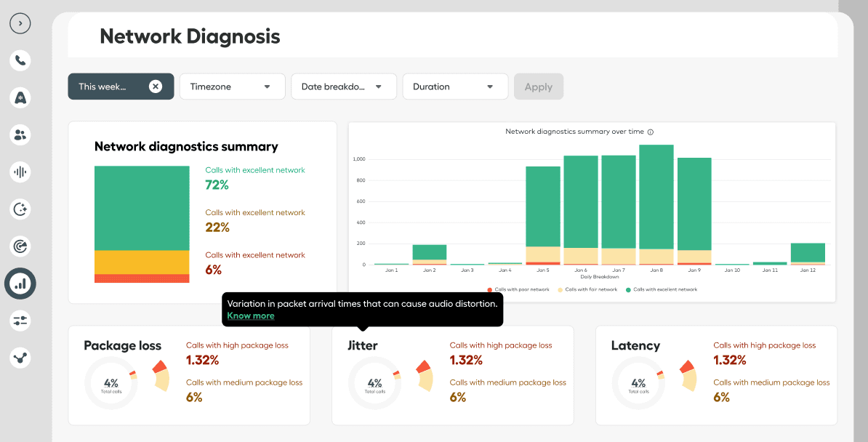868x442 pixels.
Task: Open the voice waveform icon in sidebar
Action: (x=20, y=172)
